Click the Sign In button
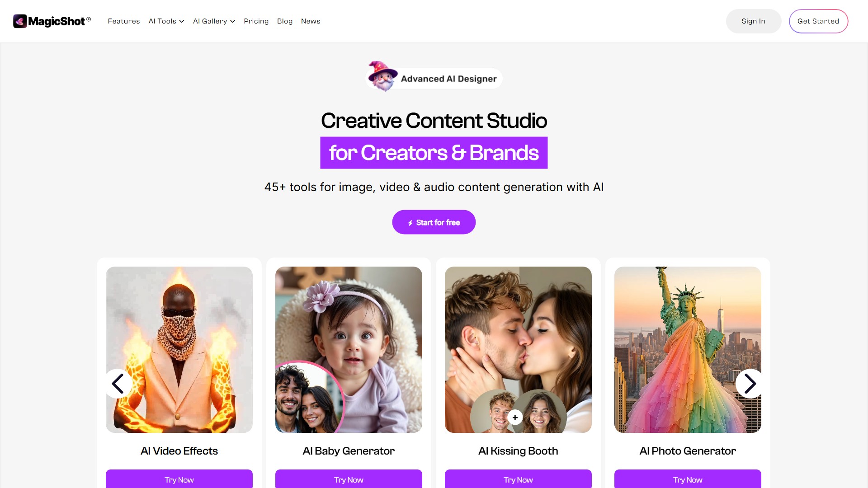Image resolution: width=868 pixels, height=488 pixels. [x=754, y=21]
